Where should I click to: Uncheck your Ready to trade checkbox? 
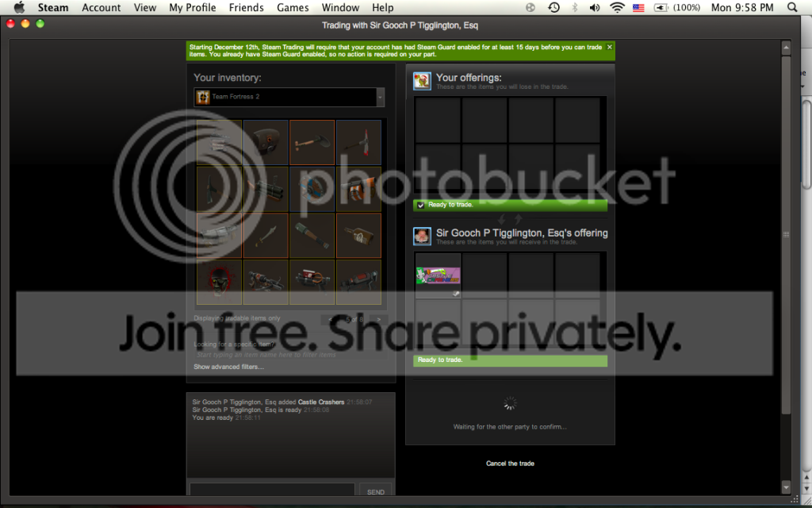coord(420,206)
